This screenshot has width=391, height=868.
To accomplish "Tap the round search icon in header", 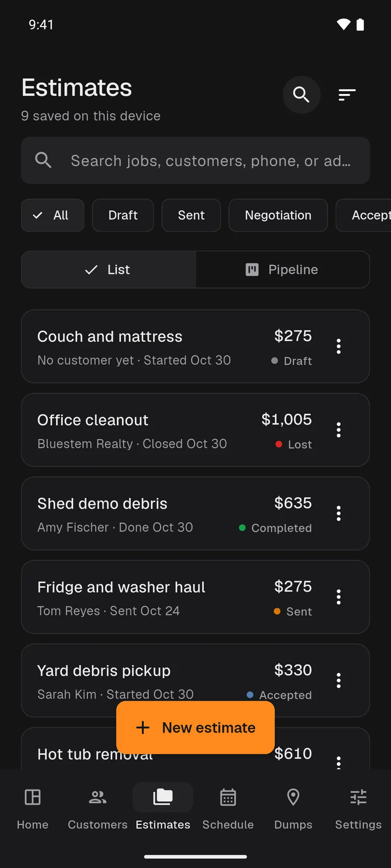I will [301, 95].
